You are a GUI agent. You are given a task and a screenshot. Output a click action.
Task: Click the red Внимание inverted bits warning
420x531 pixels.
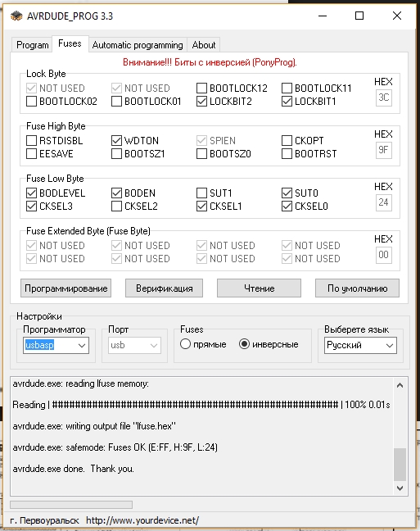click(210, 62)
